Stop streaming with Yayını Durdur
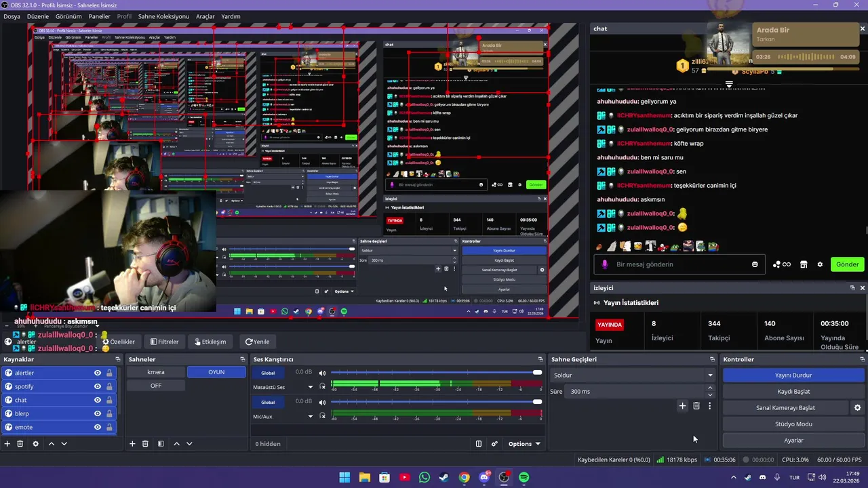 793,375
